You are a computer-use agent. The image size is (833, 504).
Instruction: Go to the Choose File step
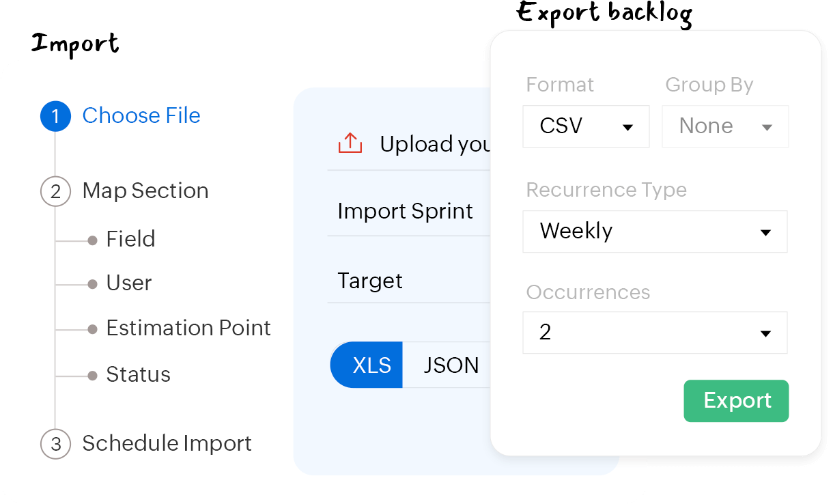tap(141, 115)
